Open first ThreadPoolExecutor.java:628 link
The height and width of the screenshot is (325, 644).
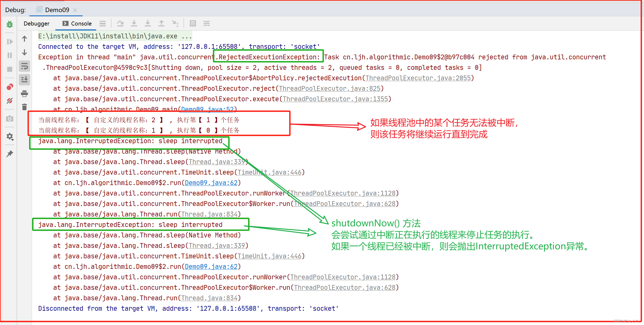point(344,204)
